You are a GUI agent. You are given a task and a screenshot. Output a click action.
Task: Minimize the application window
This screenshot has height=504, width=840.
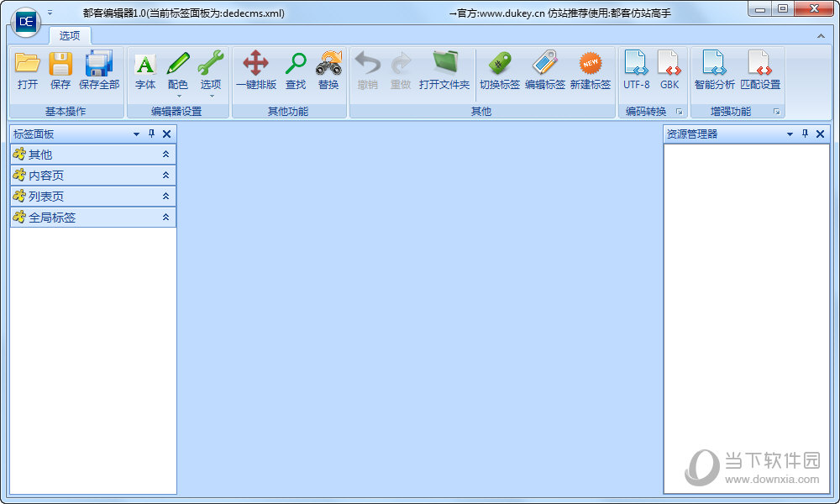760,9
